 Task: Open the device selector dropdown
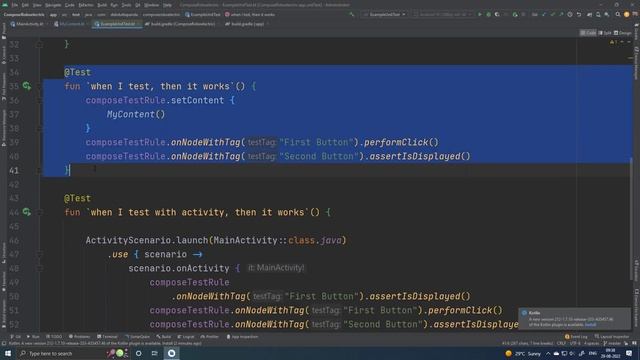click(x=443, y=14)
